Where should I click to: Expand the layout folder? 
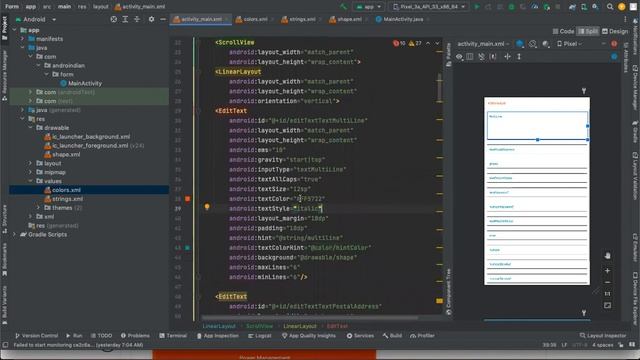tap(31, 163)
